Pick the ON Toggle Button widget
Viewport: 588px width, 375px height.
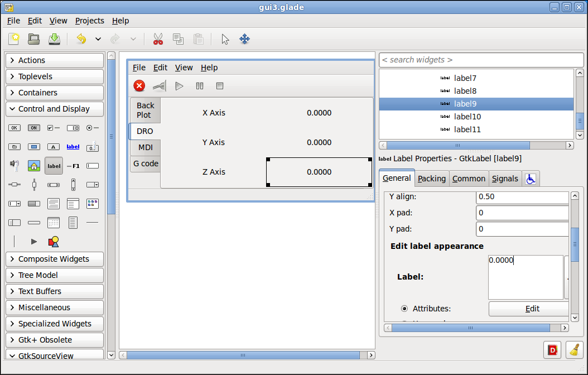(33, 128)
